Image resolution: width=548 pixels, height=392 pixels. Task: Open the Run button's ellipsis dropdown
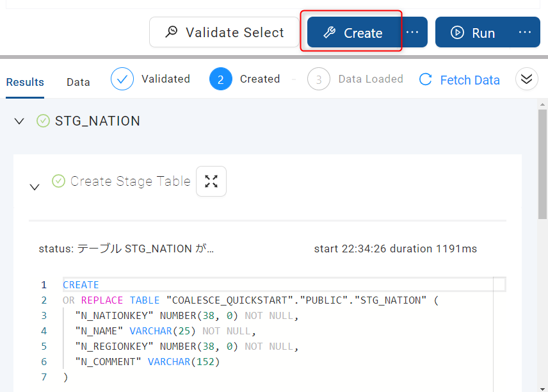pos(525,33)
